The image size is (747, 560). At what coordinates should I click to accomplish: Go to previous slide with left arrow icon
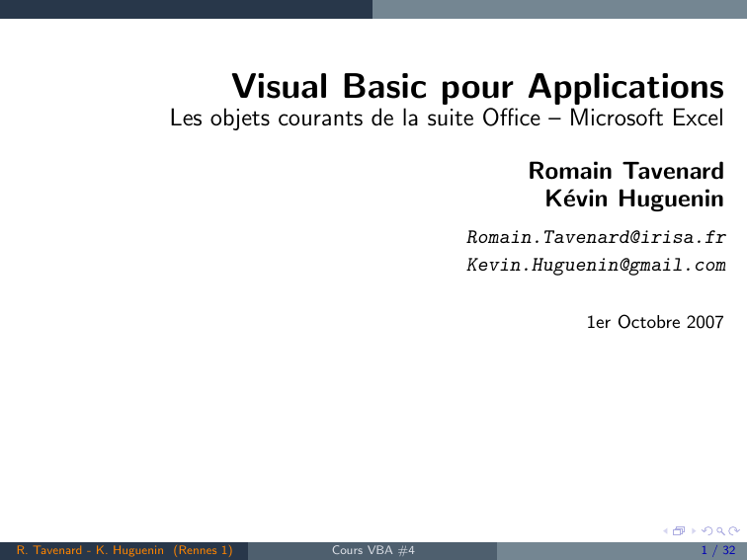(666, 531)
